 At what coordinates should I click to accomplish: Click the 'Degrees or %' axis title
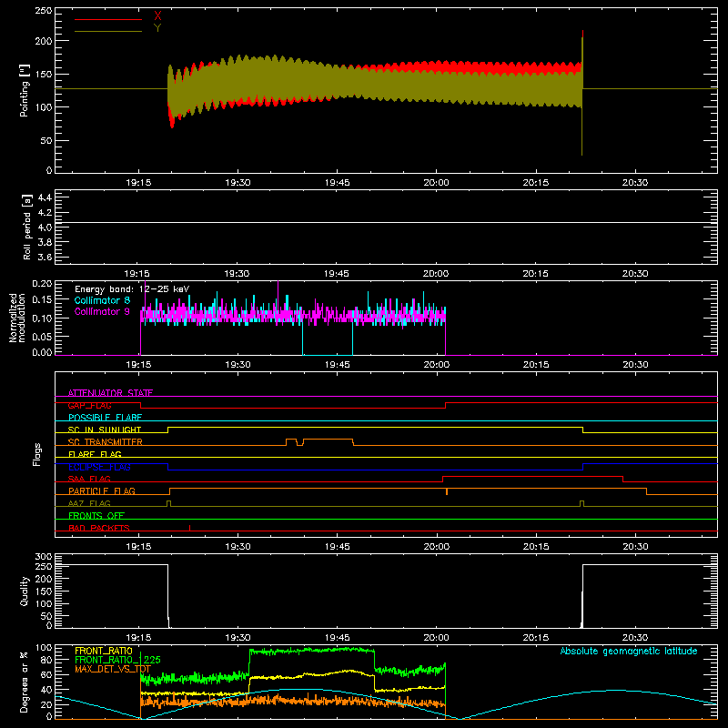click(x=25, y=682)
